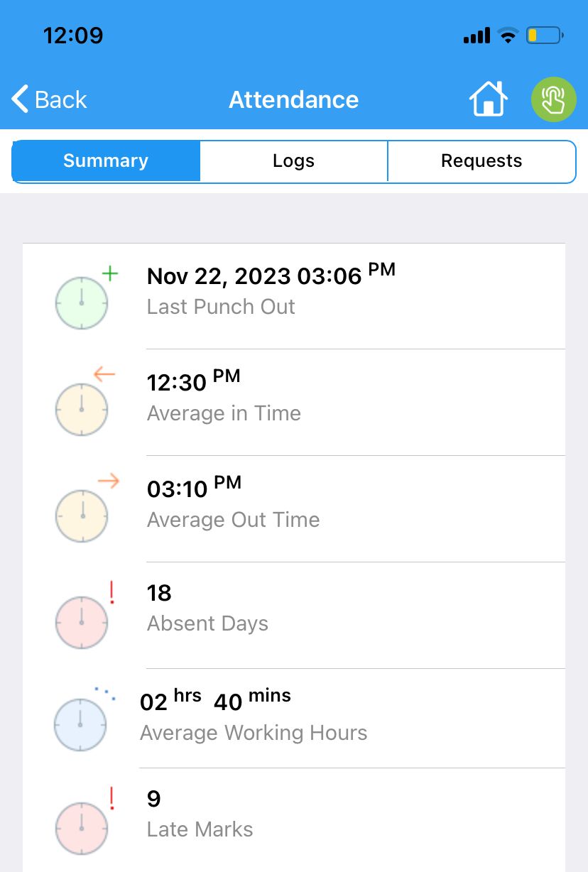Tap the home icon in header
588x872 pixels.
tap(488, 99)
